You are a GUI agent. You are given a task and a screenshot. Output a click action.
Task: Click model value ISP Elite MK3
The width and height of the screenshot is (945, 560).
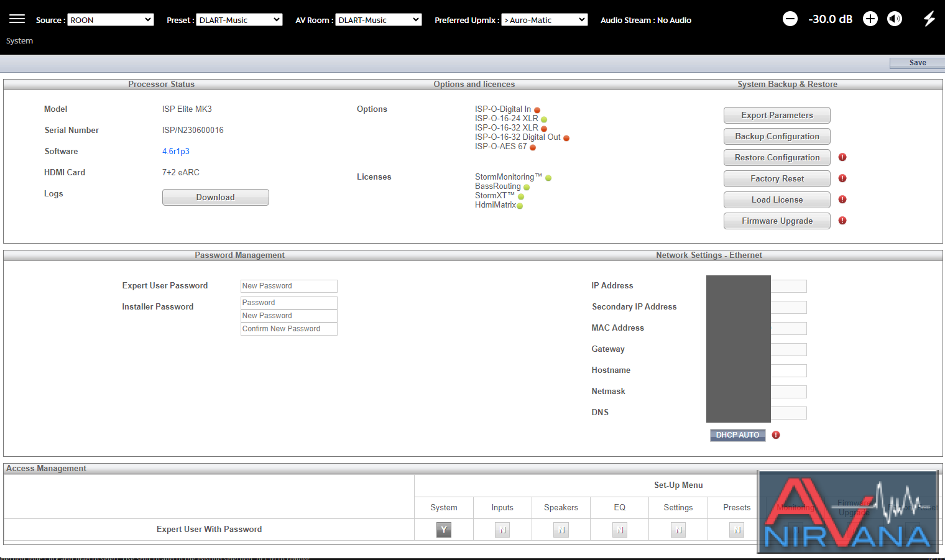tap(187, 109)
